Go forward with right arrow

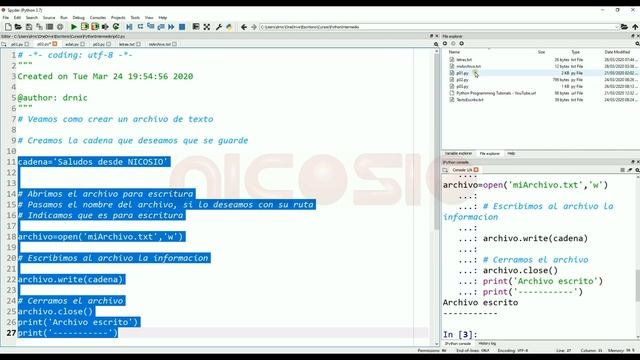253,27
